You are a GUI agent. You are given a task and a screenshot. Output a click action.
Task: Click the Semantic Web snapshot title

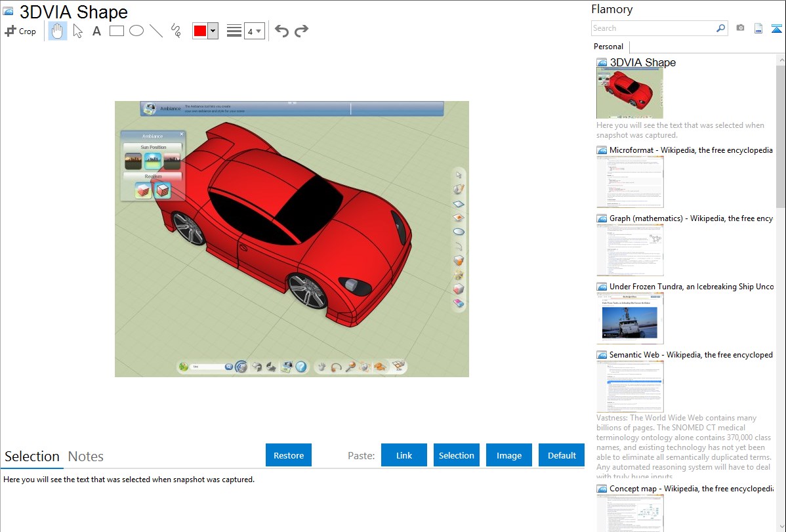click(691, 355)
